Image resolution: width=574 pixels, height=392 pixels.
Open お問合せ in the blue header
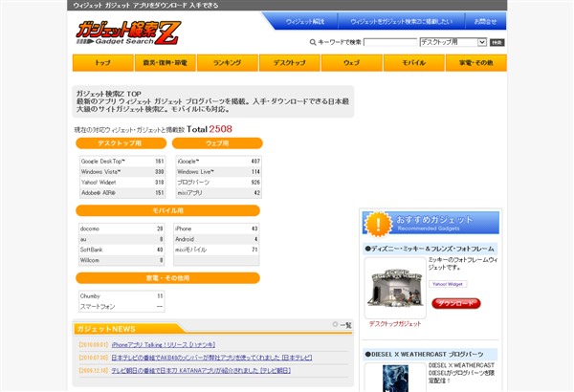coord(485,22)
